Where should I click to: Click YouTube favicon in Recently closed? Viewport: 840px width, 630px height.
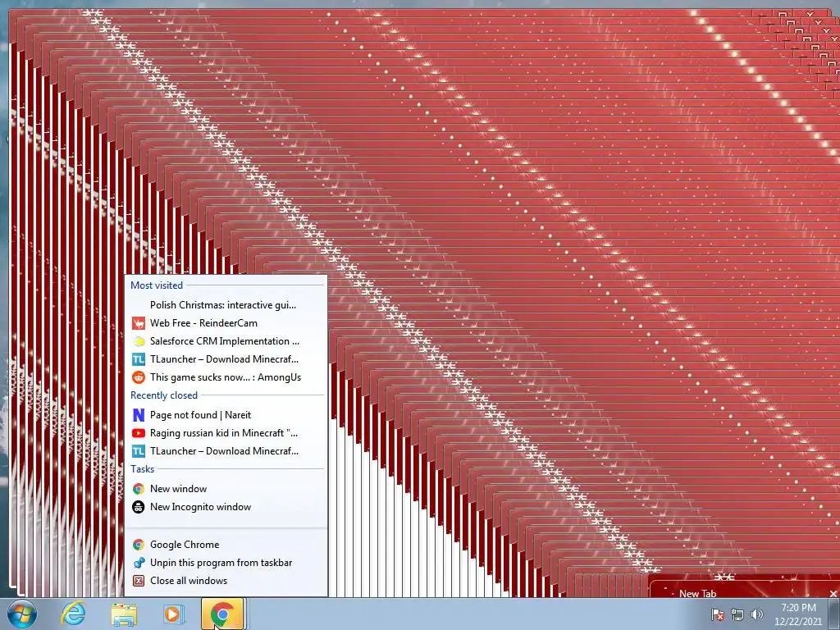pos(138,433)
